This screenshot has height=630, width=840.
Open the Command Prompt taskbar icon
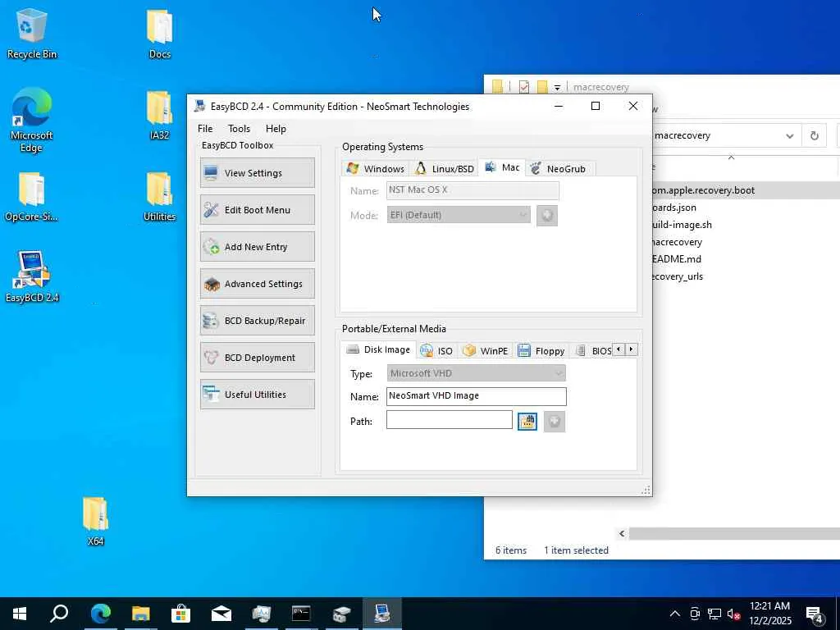[x=301, y=614]
